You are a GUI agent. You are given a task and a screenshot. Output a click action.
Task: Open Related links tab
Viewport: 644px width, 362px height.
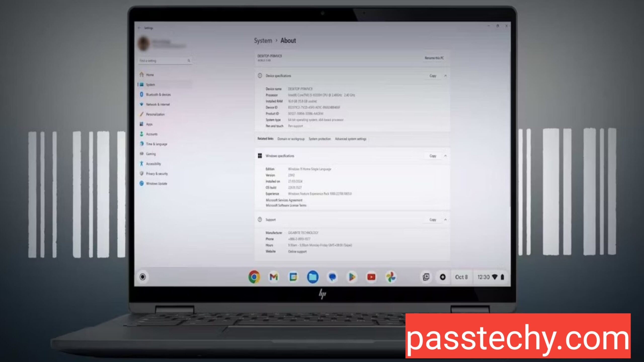pos(265,139)
